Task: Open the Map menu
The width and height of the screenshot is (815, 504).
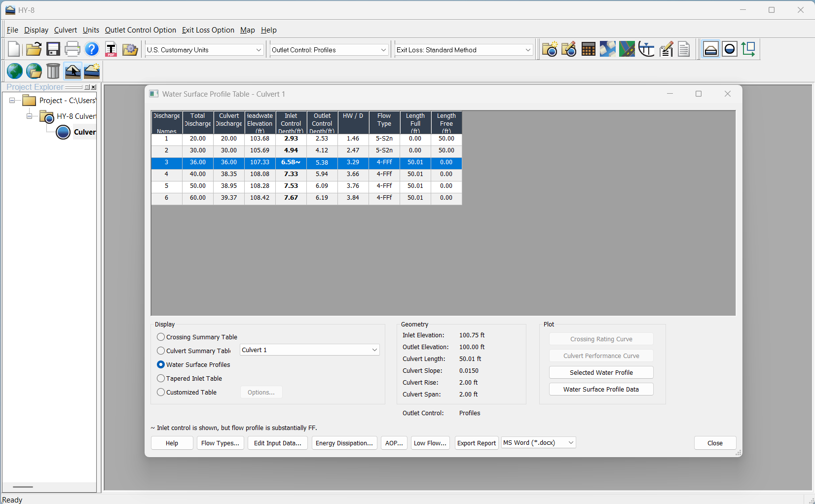Action: [x=248, y=30]
